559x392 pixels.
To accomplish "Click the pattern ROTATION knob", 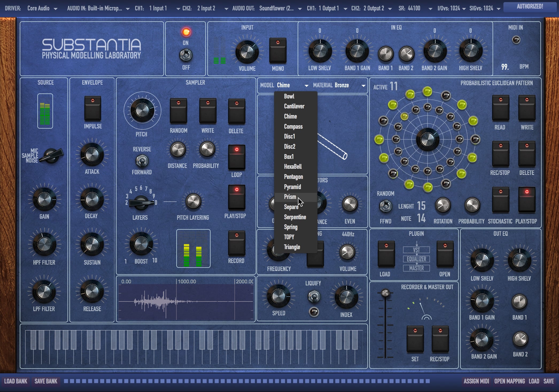I will click(443, 205).
